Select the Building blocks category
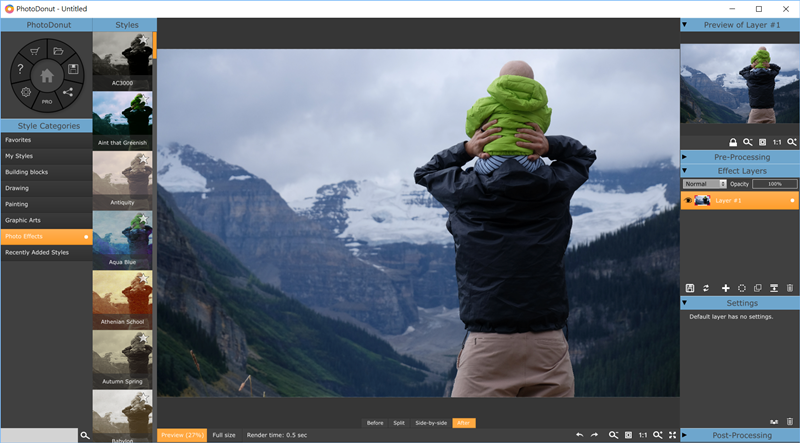Image resolution: width=800 pixels, height=443 pixels. pos(46,172)
